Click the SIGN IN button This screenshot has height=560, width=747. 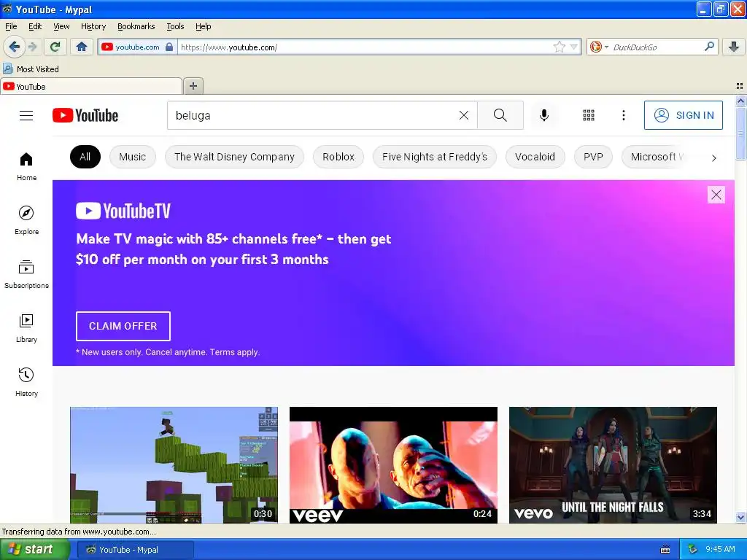click(x=683, y=115)
